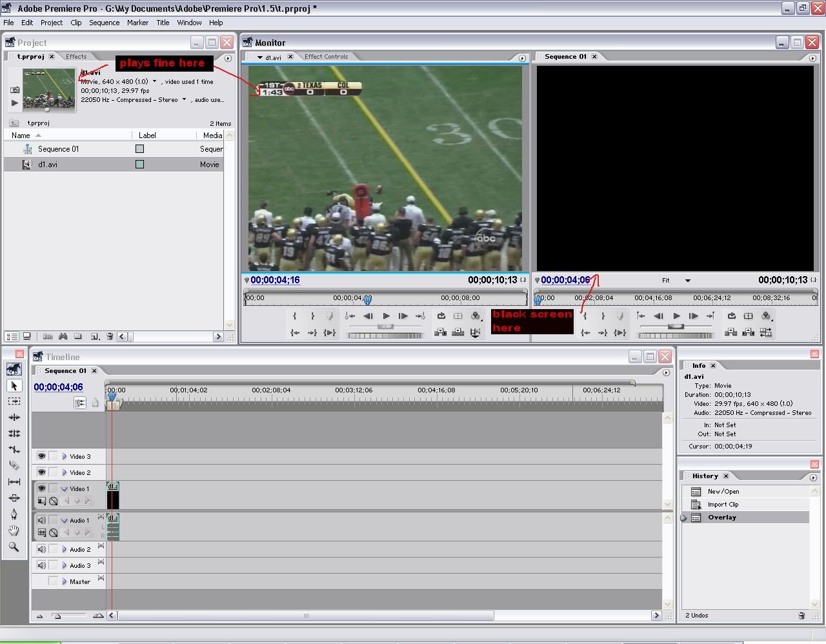
Task: Click the timeline zoom slider
Action: [x=57, y=616]
